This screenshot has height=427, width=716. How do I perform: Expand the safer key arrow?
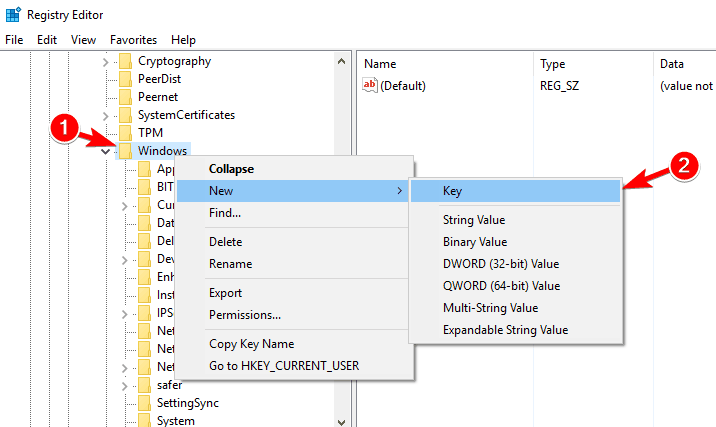124,385
